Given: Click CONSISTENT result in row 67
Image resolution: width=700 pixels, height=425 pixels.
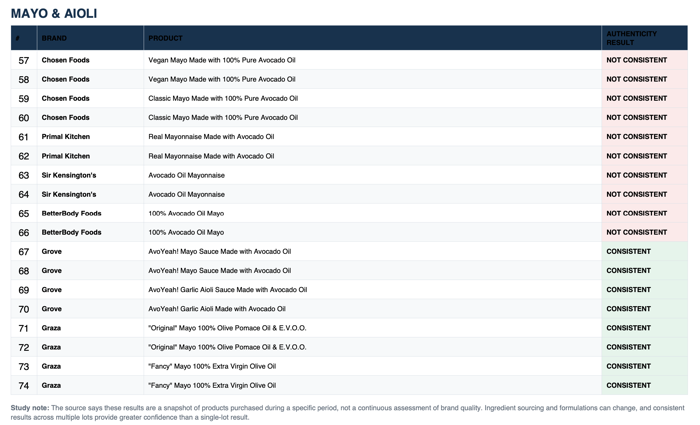Looking at the screenshot, I should tap(628, 251).
